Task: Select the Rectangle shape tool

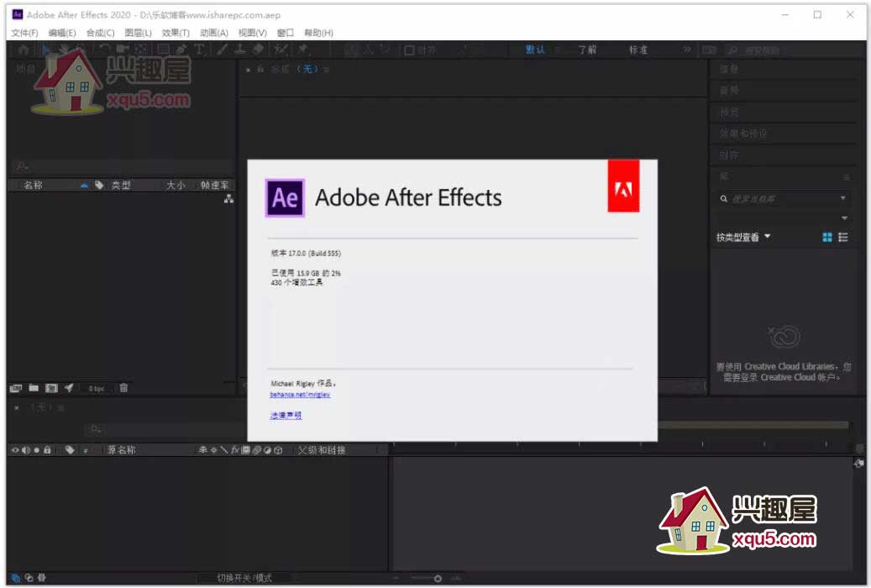Action: point(163,50)
